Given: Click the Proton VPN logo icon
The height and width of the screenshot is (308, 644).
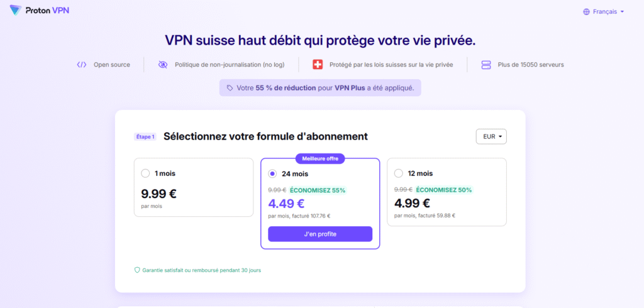Looking at the screenshot, I should [x=15, y=11].
